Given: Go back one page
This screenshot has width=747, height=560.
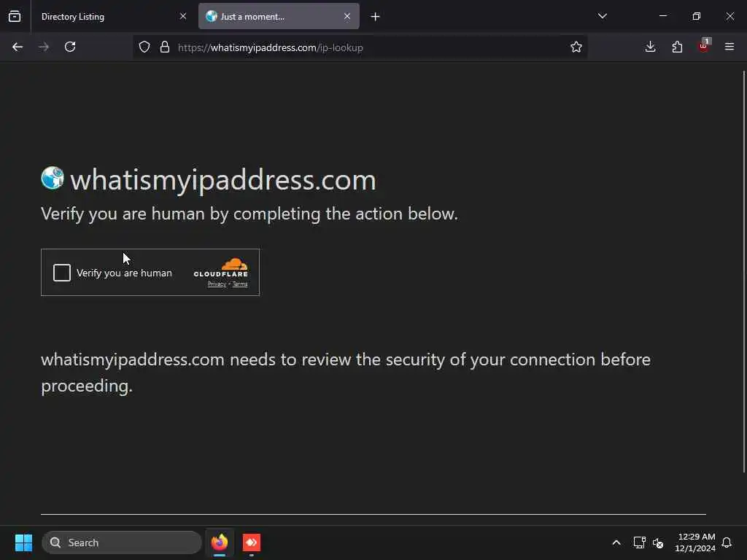Looking at the screenshot, I should click(18, 47).
